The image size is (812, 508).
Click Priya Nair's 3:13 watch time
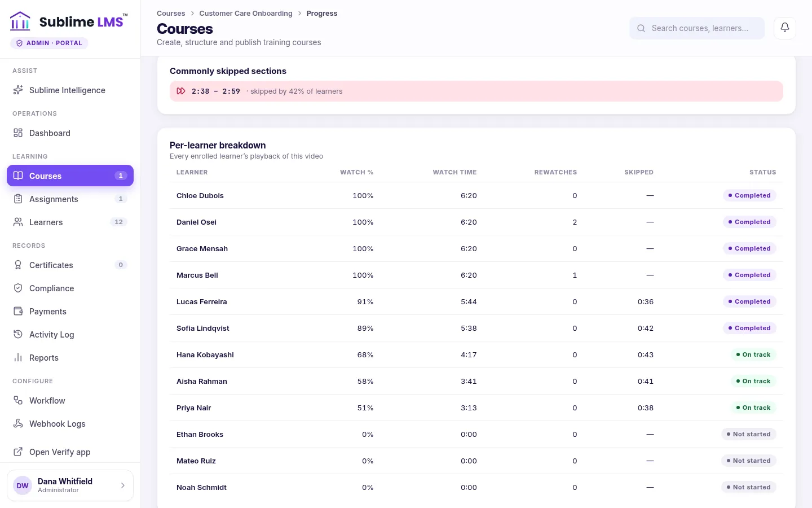pos(469,408)
